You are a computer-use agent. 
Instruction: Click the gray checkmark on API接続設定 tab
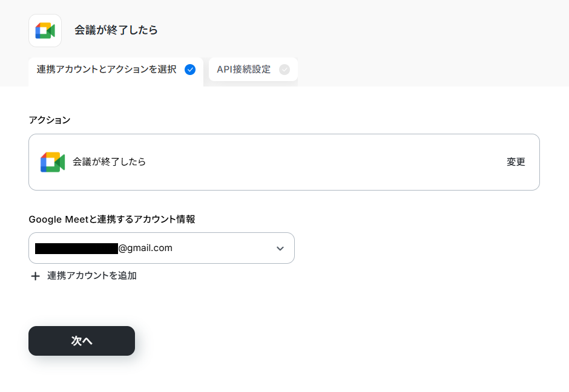coord(284,69)
